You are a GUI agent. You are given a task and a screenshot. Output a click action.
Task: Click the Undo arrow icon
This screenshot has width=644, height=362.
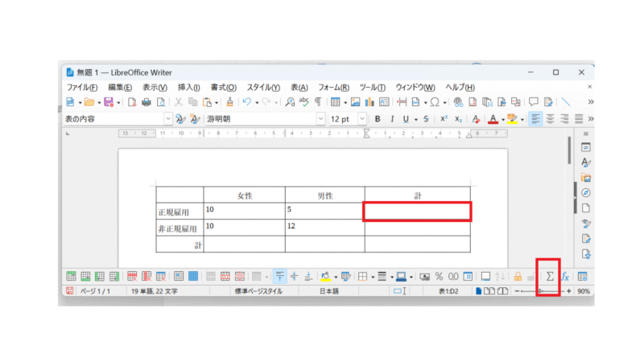(x=247, y=102)
